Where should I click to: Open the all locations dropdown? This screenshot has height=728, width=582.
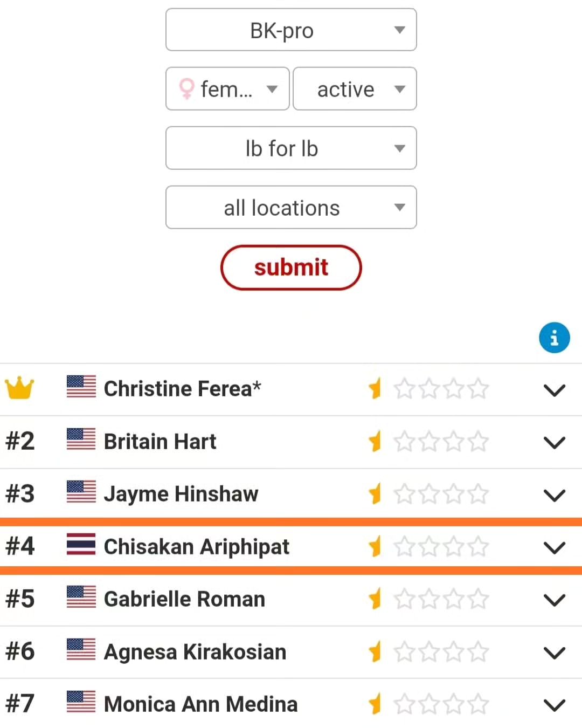pyautogui.click(x=291, y=208)
